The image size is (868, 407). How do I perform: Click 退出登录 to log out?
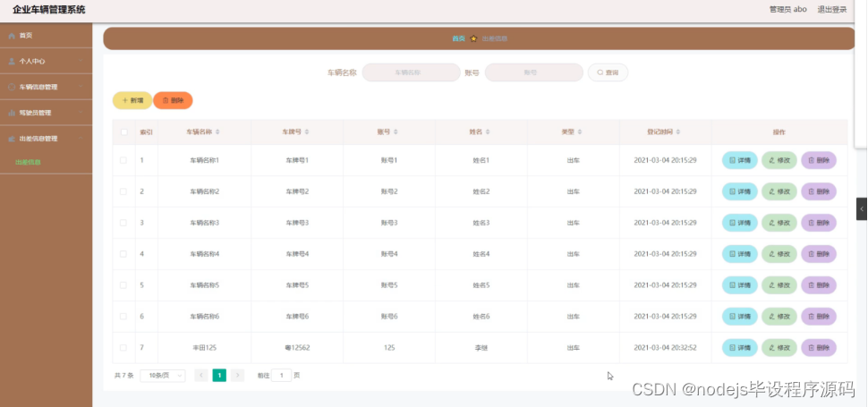point(832,10)
